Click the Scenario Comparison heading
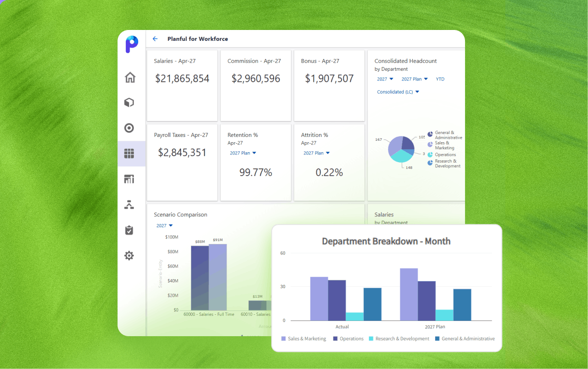 tap(180, 214)
